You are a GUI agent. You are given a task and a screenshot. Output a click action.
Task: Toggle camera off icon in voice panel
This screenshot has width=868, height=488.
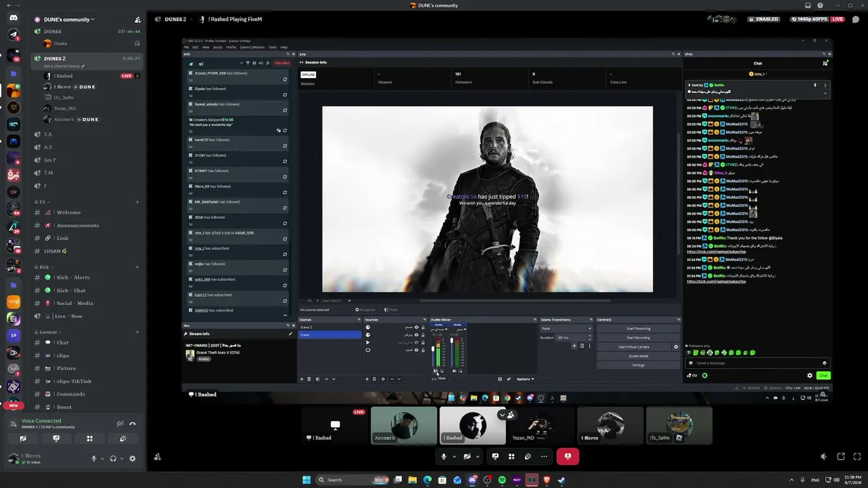tap(23, 439)
